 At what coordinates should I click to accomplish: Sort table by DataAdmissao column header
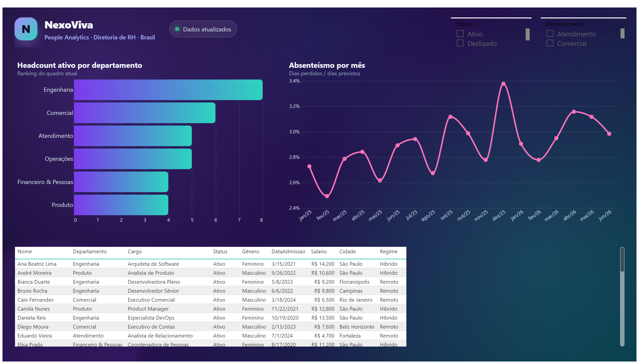click(x=288, y=252)
